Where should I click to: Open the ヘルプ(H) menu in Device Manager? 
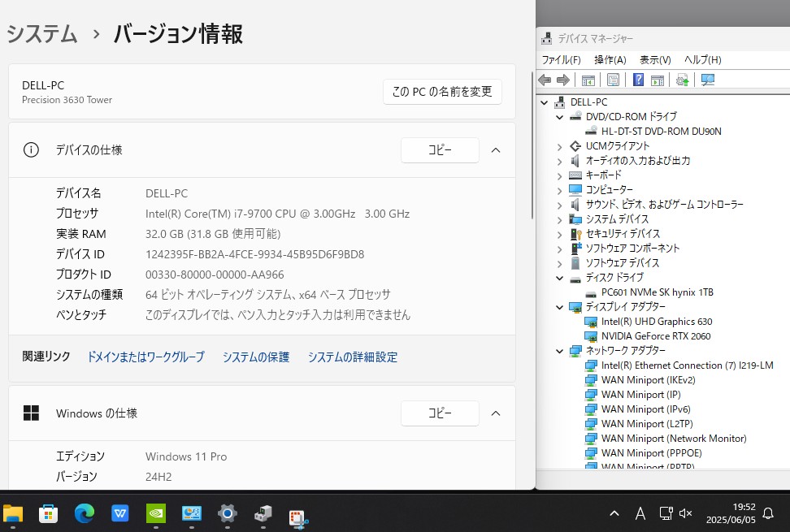pyautogui.click(x=703, y=60)
